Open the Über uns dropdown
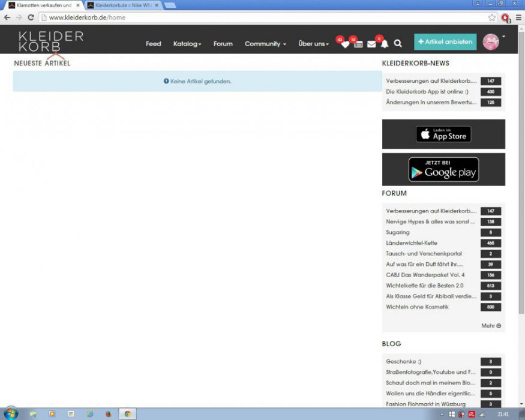 click(x=313, y=44)
